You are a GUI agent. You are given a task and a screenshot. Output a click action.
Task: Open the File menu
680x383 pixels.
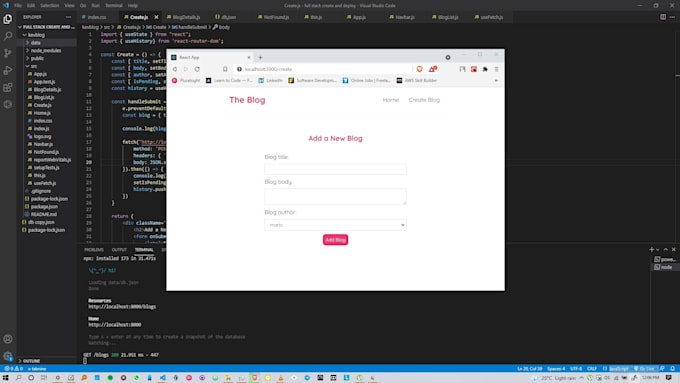click(18, 6)
